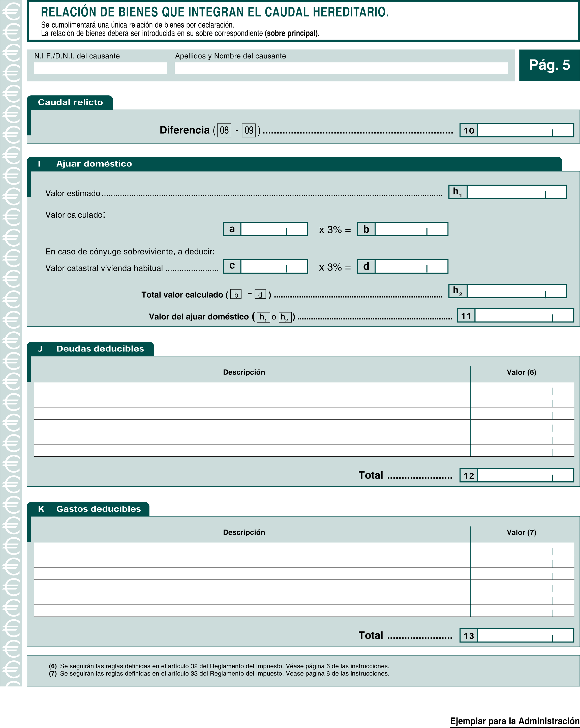580x728 pixels.
Task: Click the small h2 reference box in Valor del ajuar
Action: point(285,317)
